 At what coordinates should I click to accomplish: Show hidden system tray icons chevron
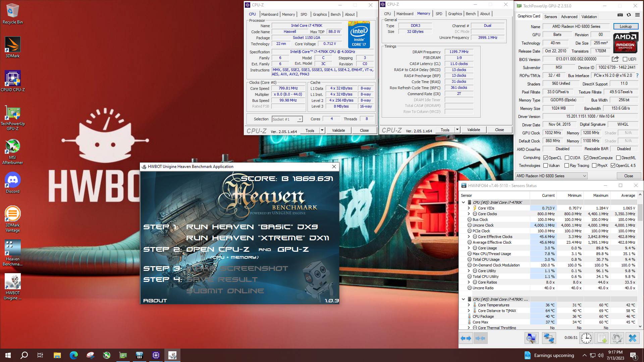584,355
